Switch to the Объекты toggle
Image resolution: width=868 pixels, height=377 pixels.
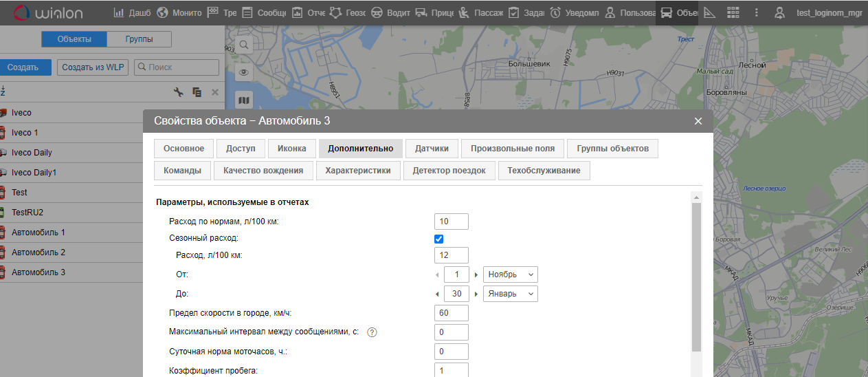point(74,39)
